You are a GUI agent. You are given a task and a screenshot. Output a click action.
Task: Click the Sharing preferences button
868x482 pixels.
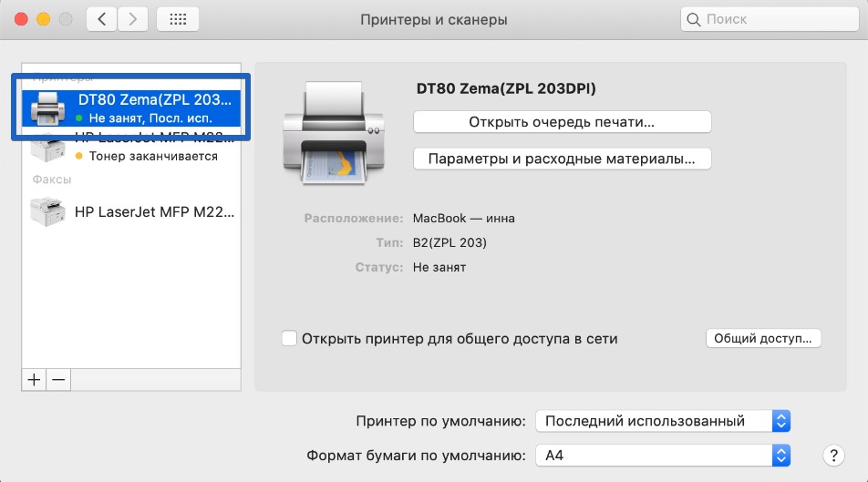pos(763,339)
